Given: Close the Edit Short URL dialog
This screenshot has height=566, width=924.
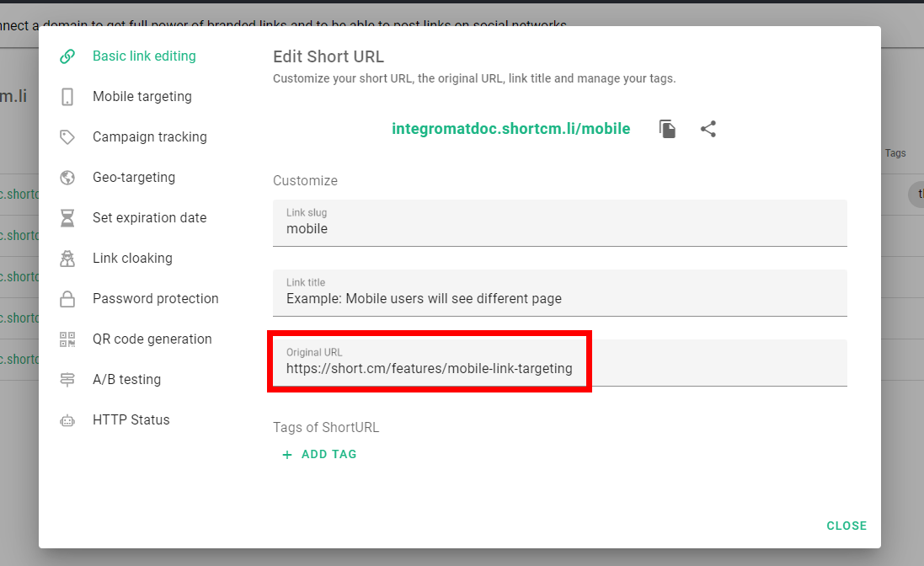Looking at the screenshot, I should coord(847,526).
